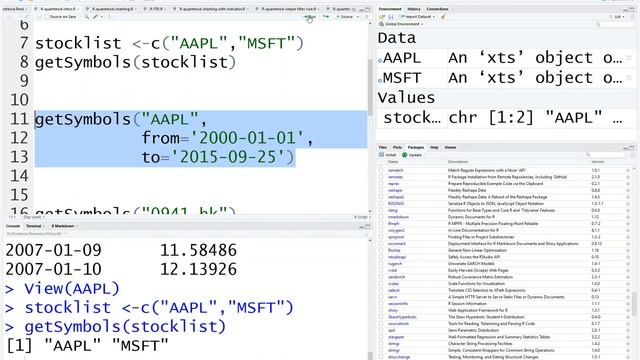Switch to the Terminal tab
The image size is (640, 360).
pyautogui.click(x=34, y=226)
